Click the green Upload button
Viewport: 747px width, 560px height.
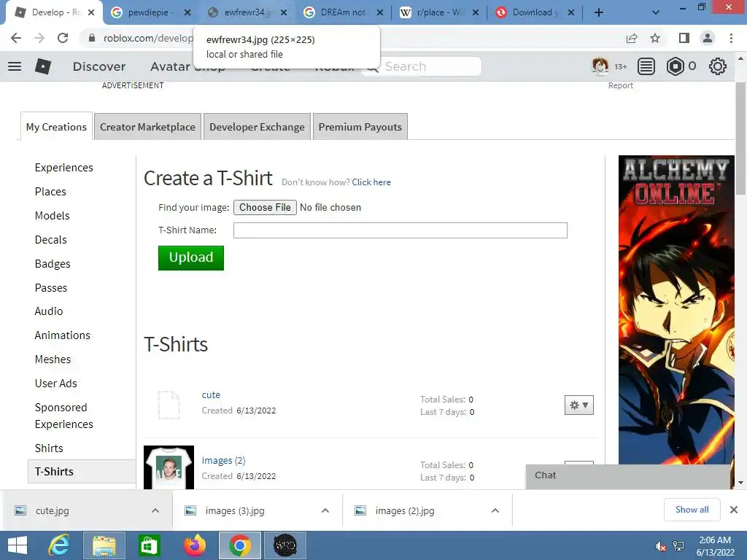[191, 257]
